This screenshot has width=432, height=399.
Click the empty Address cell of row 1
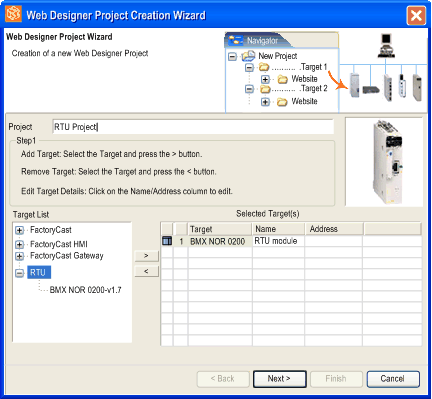pos(334,241)
